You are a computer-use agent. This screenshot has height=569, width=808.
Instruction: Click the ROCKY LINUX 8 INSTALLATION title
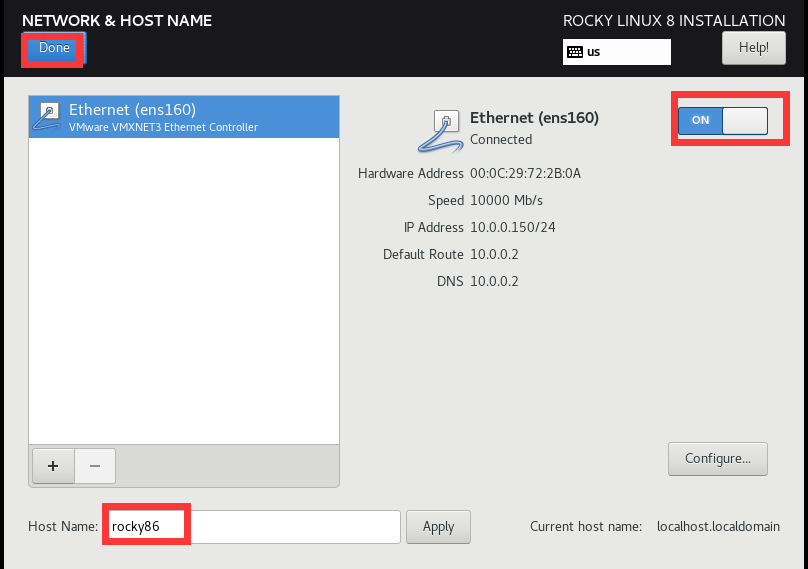(x=674, y=21)
